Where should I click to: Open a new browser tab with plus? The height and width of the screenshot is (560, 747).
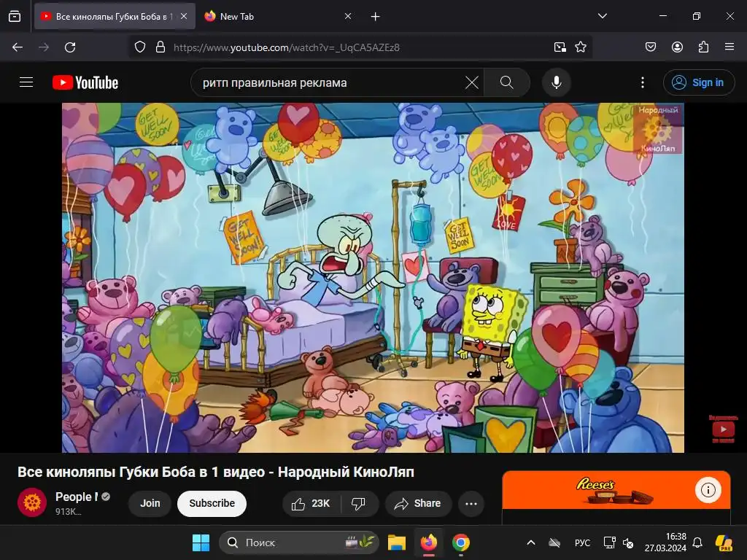[376, 17]
